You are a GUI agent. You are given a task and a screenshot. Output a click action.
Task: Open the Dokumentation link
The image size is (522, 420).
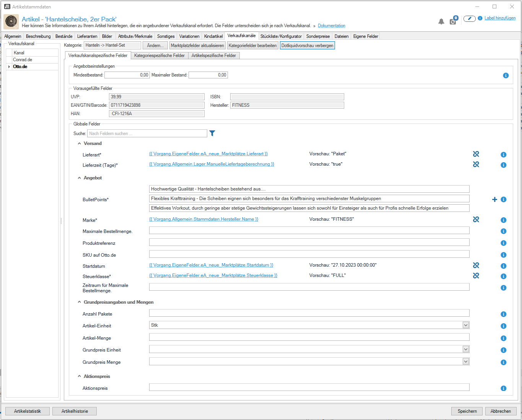coord(331,26)
